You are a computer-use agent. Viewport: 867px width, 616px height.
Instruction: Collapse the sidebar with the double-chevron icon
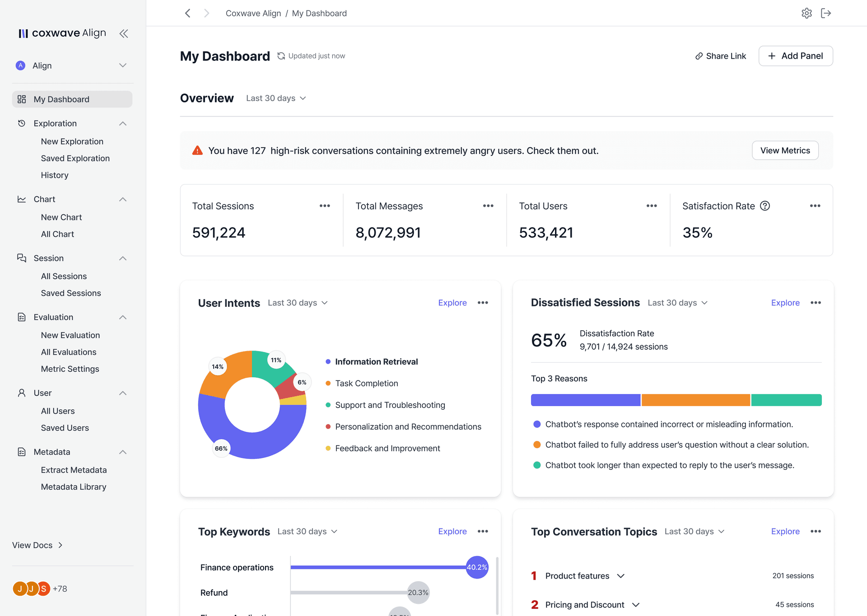coord(123,33)
